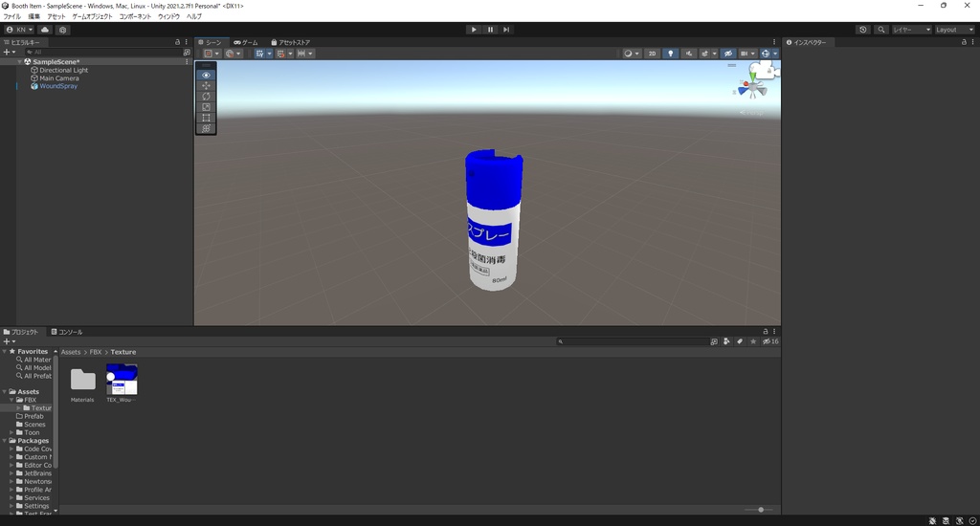Open the SampleScene kebab options menu
This screenshot has width=980, height=526.
click(x=187, y=62)
